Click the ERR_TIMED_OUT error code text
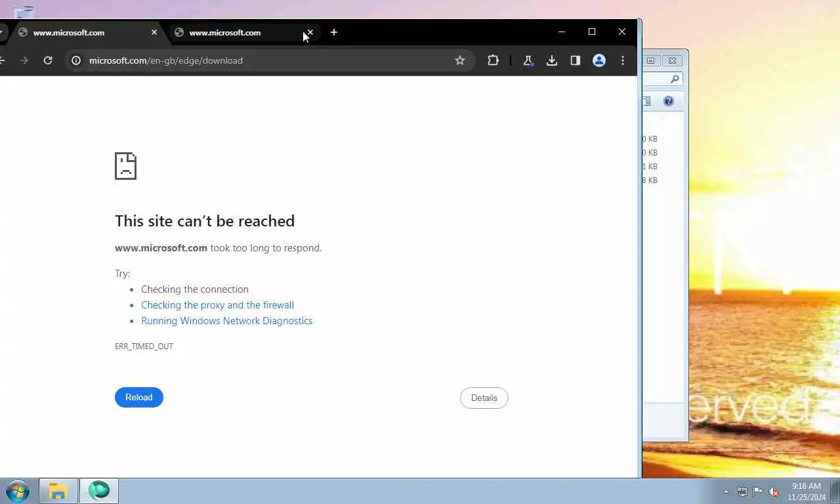 click(x=144, y=346)
